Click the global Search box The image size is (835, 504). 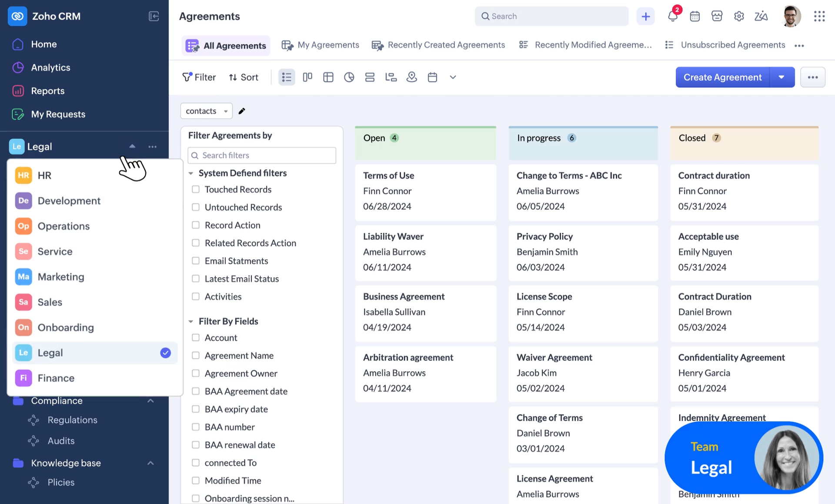point(551,17)
